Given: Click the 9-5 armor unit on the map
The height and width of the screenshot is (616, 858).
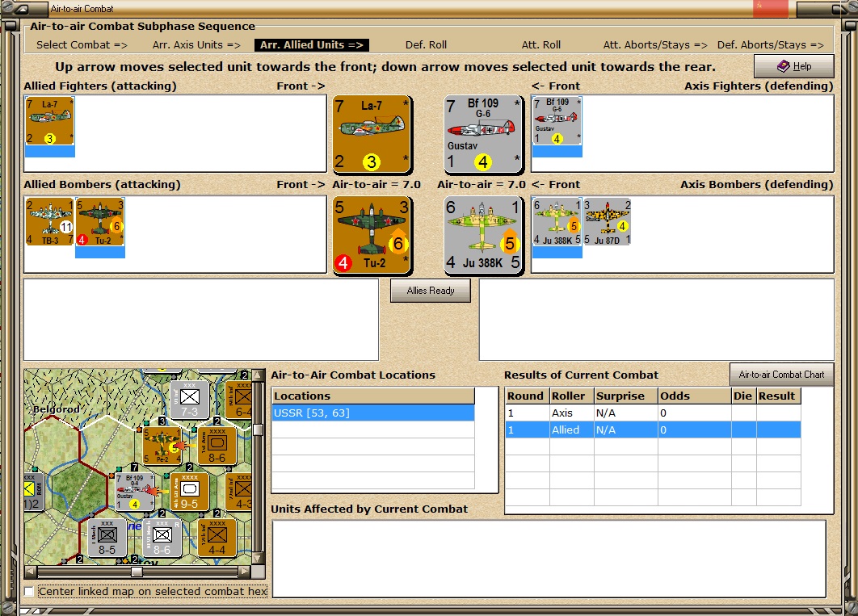Looking at the screenshot, I should point(189,492).
